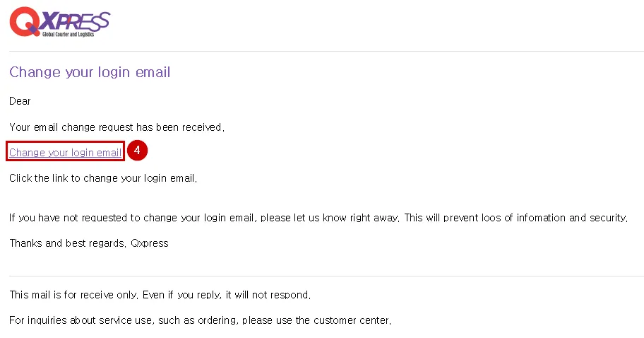Click 'Thanks and best regards, Qxpress' line
This screenshot has height=338, width=644.
pyautogui.click(x=89, y=243)
